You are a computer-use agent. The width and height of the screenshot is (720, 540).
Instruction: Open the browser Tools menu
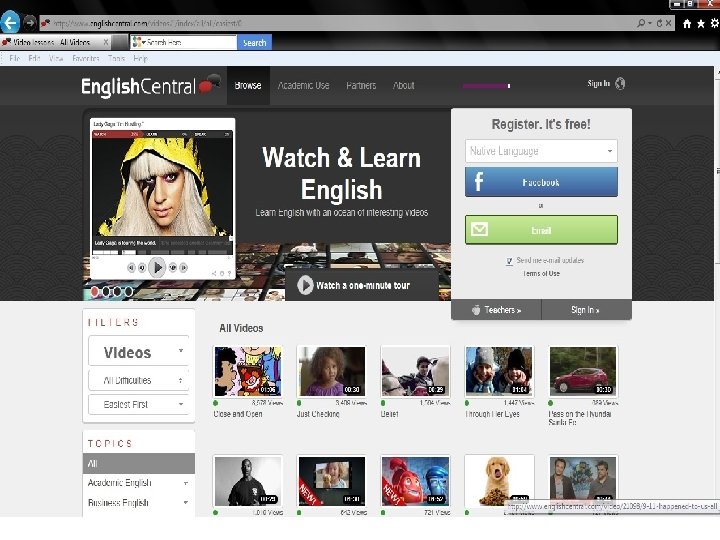tap(116, 58)
